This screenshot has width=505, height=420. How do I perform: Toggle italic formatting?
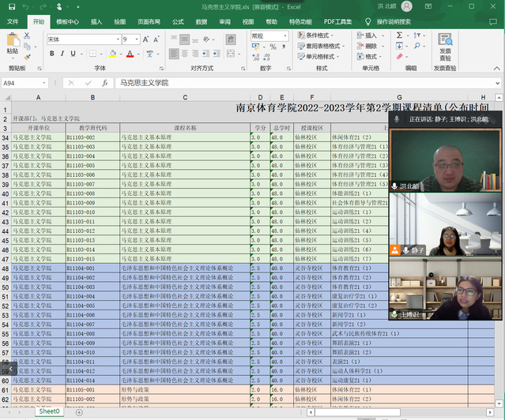click(x=62, y=54)
